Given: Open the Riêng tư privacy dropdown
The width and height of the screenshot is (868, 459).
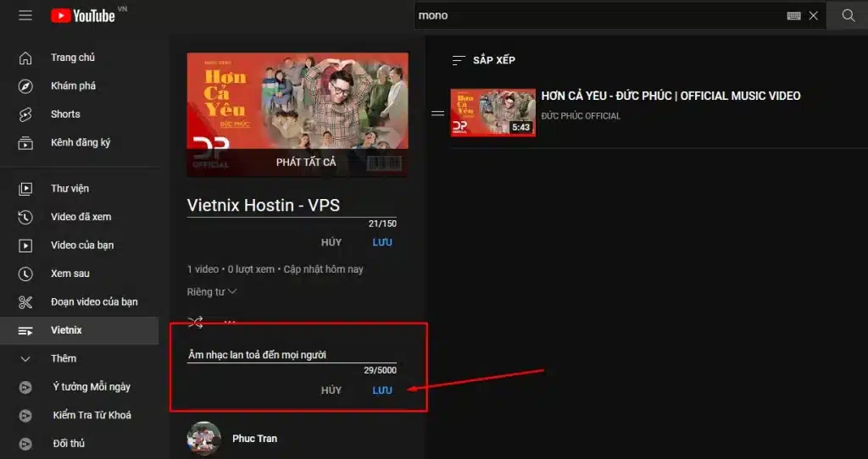Looking at the screenshot, I should coord(212,291).
